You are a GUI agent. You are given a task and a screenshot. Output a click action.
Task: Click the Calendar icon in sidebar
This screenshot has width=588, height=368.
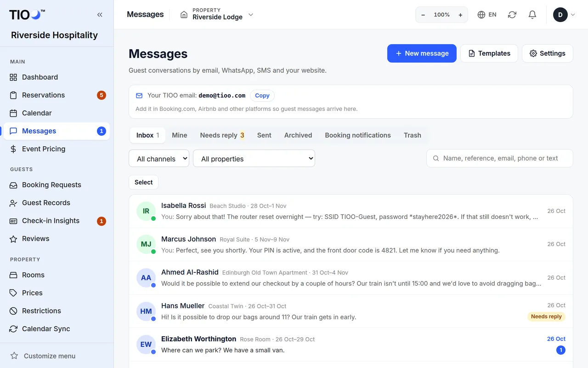pyautogui.click(x=13, y=113)
